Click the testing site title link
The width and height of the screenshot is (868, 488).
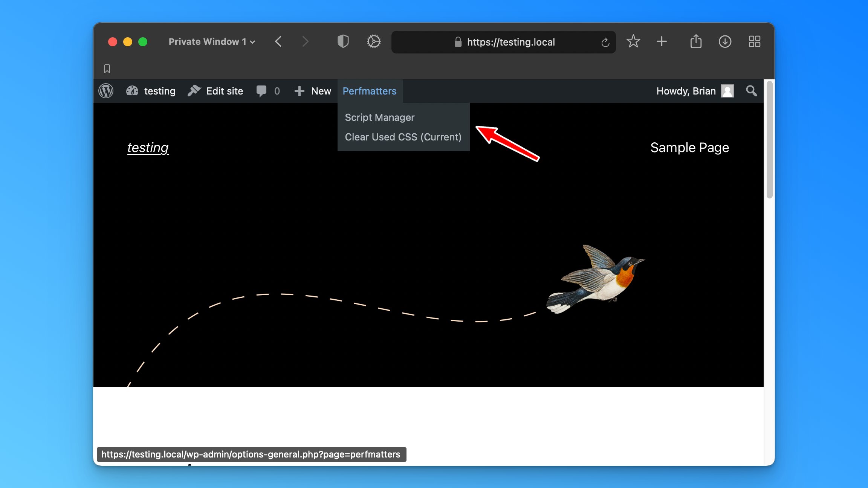(148, 148)
